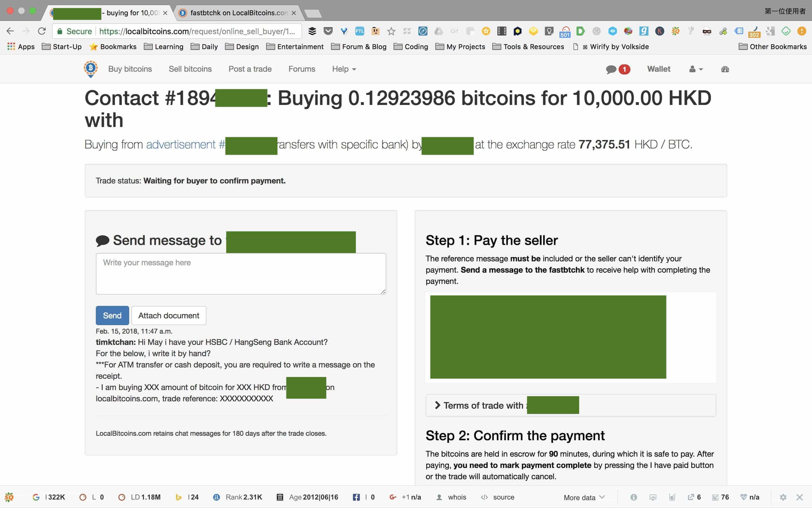
Task: Click the blue compass extension icon
Action: 423,31
